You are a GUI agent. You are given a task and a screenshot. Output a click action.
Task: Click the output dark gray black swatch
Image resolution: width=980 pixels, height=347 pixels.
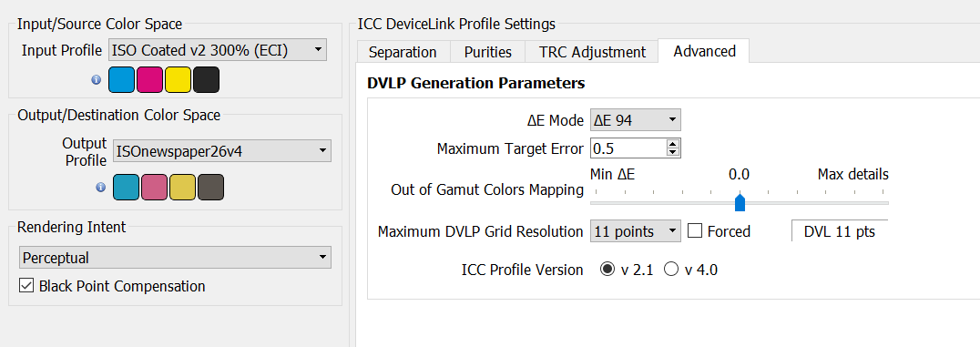click(x=210, y=188)
